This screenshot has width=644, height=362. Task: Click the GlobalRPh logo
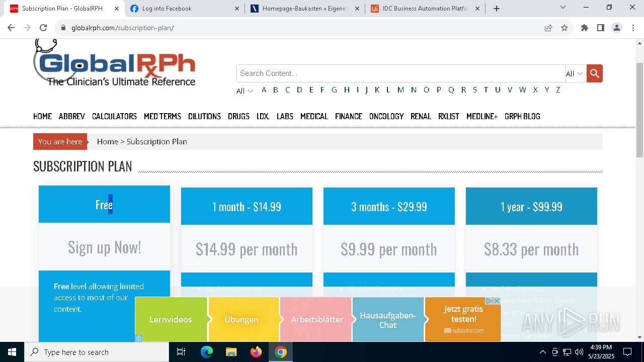coord(114,63)
